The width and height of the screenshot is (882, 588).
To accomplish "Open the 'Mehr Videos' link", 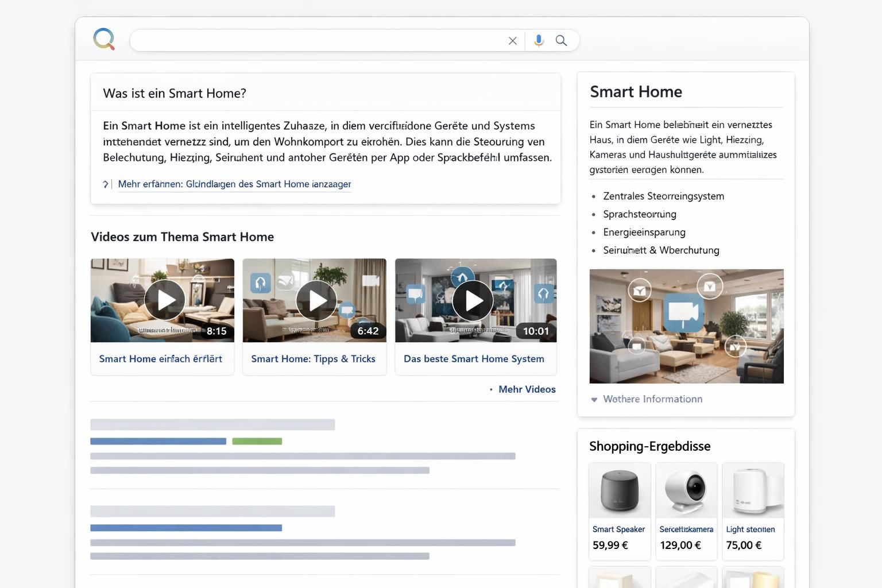I will tap(527, 389).
